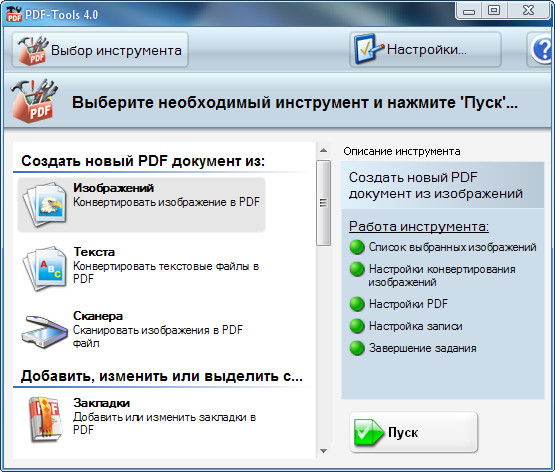Click scroll up arrow of tool list

point(323,150)
